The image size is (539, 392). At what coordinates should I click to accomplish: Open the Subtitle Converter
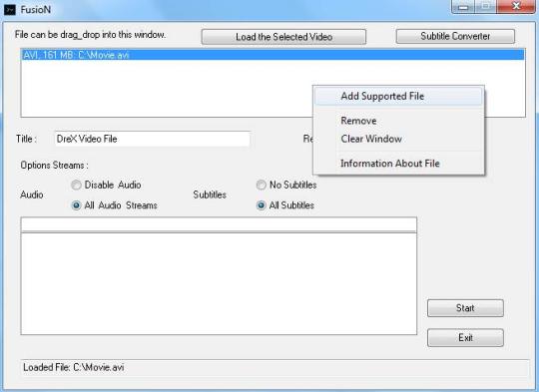[455, 36]
